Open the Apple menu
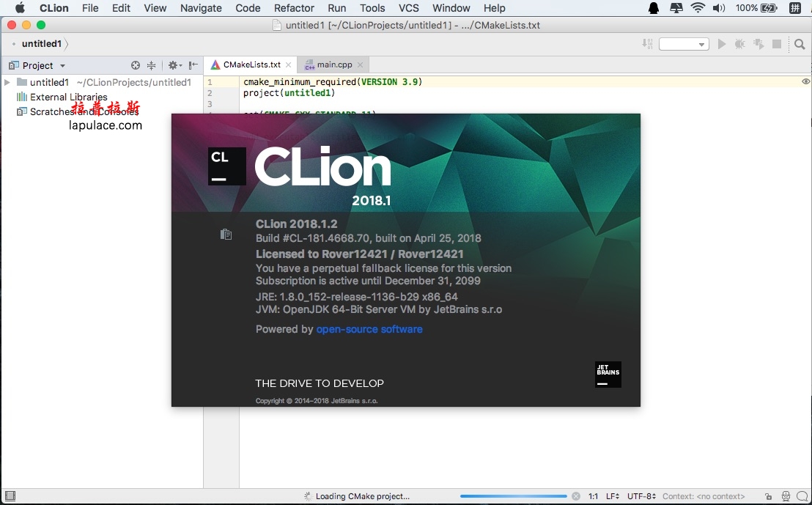 tap(20, 8)
